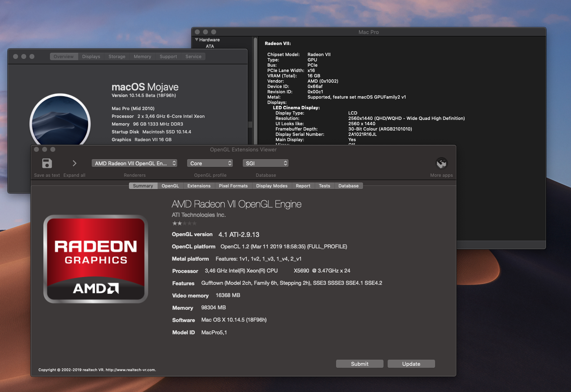Open the AMD Radeon VII OpenGL renderer dropdown
Screen dimensions: 571x392
[135, 163]
